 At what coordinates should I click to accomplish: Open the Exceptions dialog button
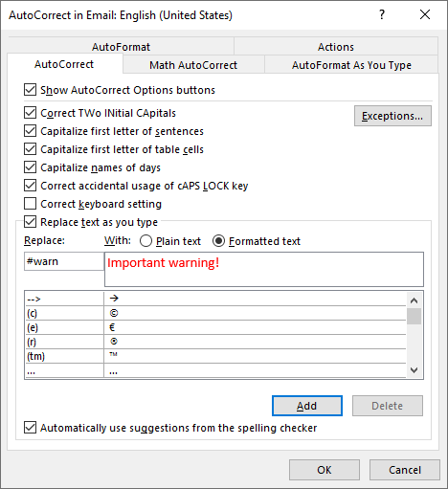[x=392, y=116]
